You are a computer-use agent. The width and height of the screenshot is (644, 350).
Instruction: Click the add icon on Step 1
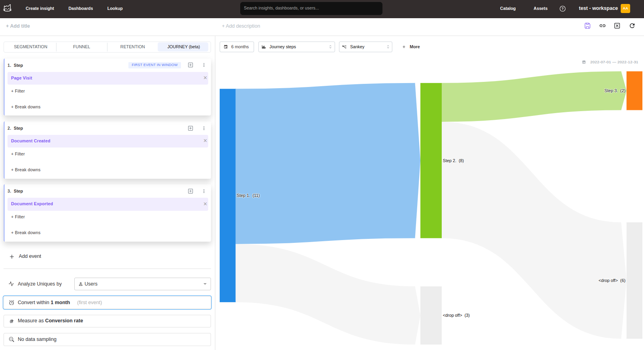pos(190,65)
